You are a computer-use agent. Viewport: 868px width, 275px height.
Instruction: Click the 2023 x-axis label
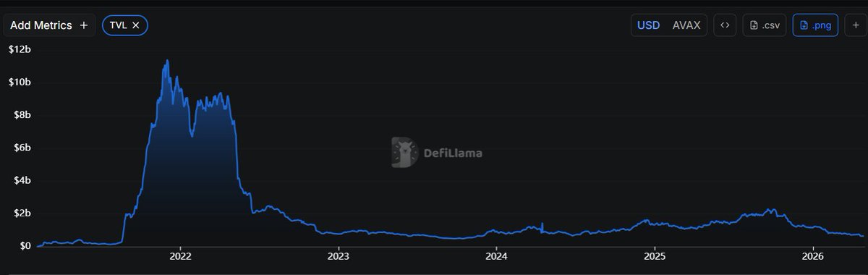(x=338, y=256)
